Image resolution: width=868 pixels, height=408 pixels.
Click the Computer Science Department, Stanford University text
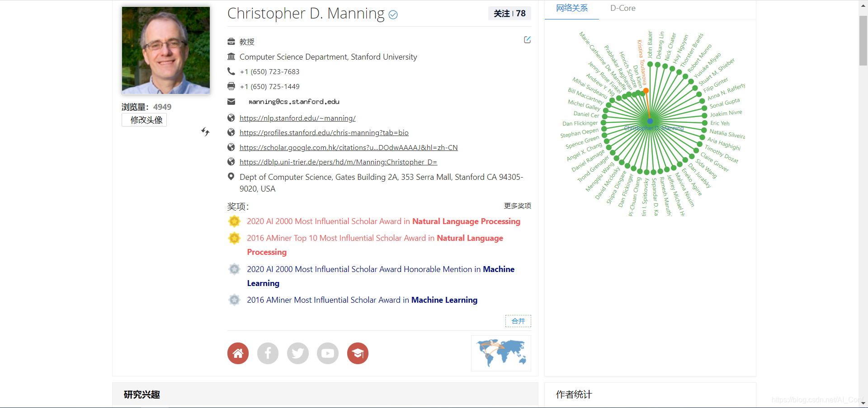point(328,57)
